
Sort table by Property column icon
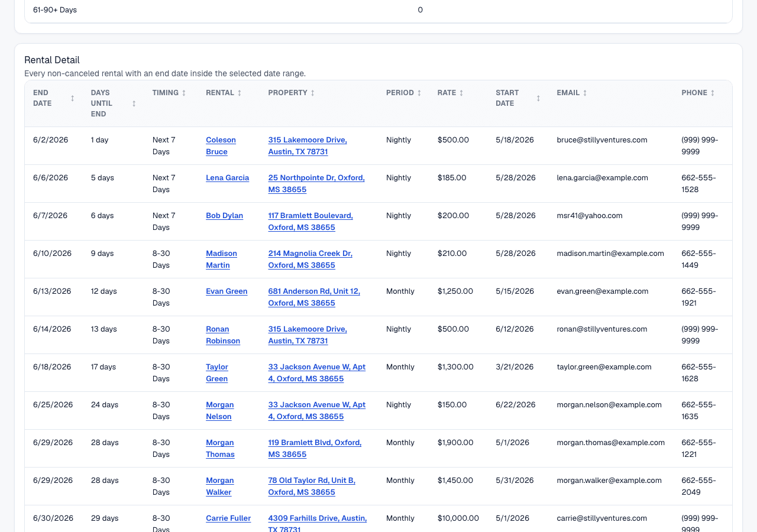click(x=313, y=93)
